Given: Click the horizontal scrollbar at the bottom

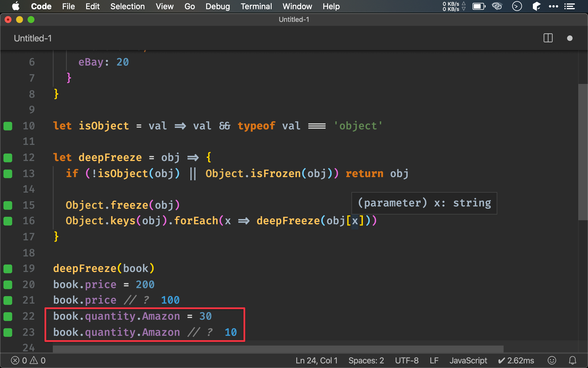Looking at the screenshot, I should point(278,349).
